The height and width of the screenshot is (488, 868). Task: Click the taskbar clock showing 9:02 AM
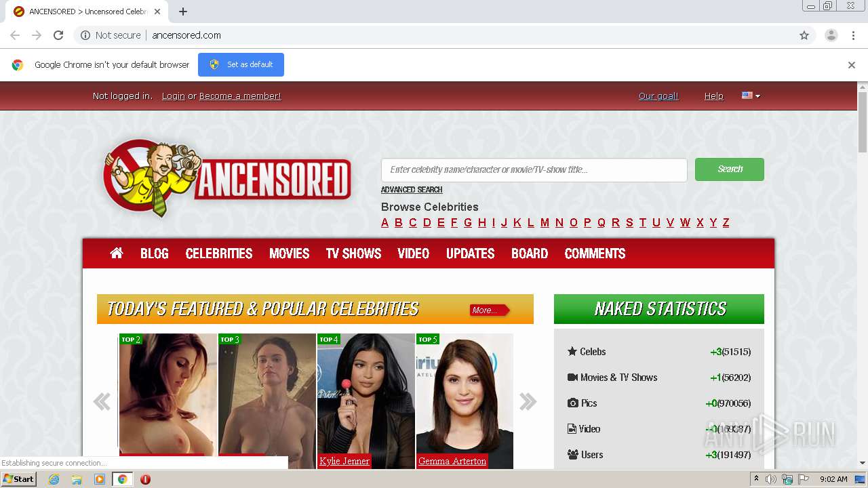click(x=833, y=479)
